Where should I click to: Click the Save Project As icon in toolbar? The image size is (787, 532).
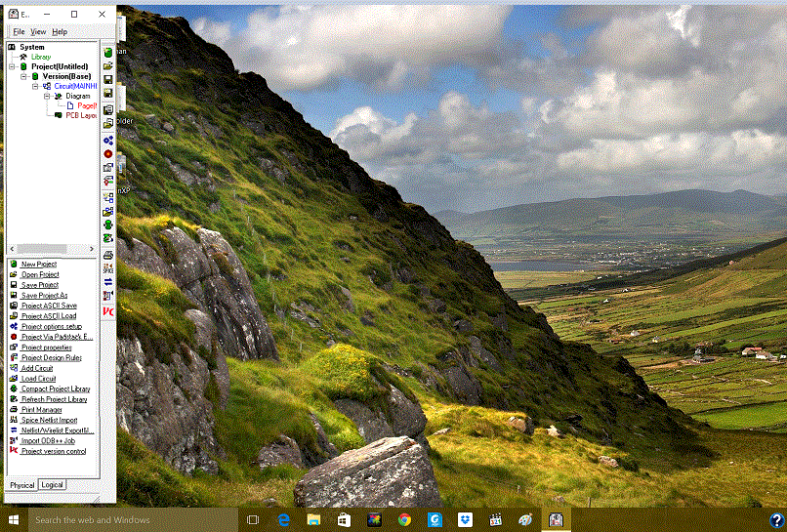pyautogui.click(x=108, y=93)
